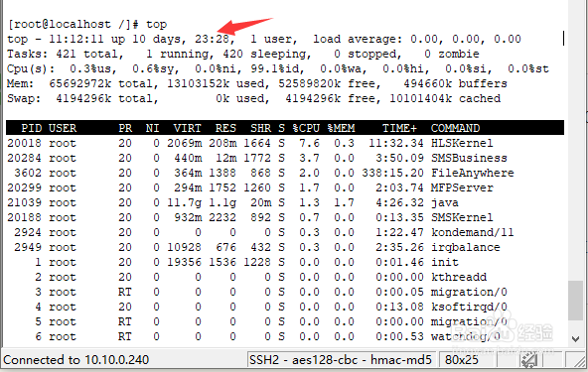Click the FileAnywhere process name
This screenshot has height=372, width=588.
(472, 173)
